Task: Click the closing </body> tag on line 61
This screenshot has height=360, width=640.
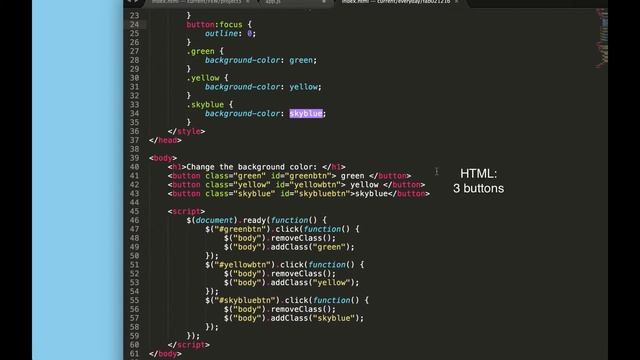Action: pos(165,354)
